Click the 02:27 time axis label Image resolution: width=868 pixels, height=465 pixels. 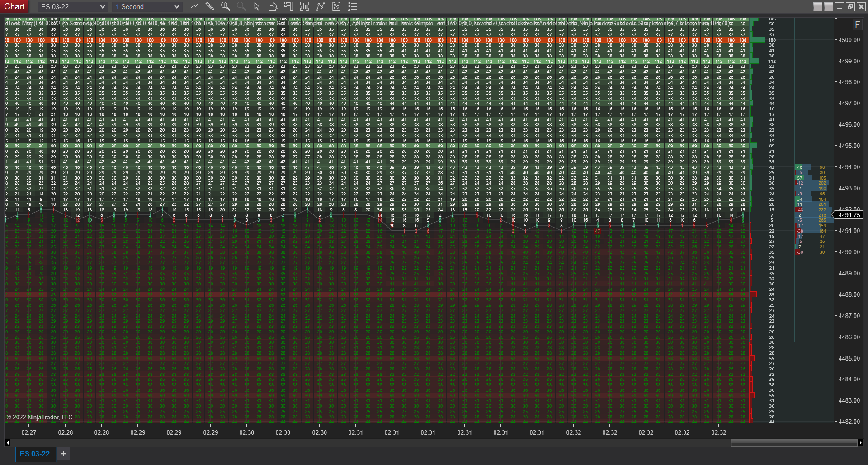click(29, 432)
